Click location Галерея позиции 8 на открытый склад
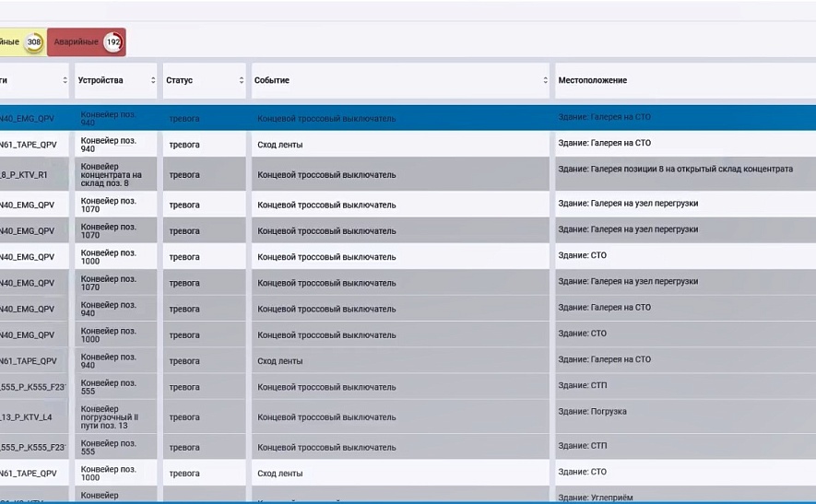Image resolution: width=816 pixels, height=504 pixels. pyautogui.click(x=676, y=169)
